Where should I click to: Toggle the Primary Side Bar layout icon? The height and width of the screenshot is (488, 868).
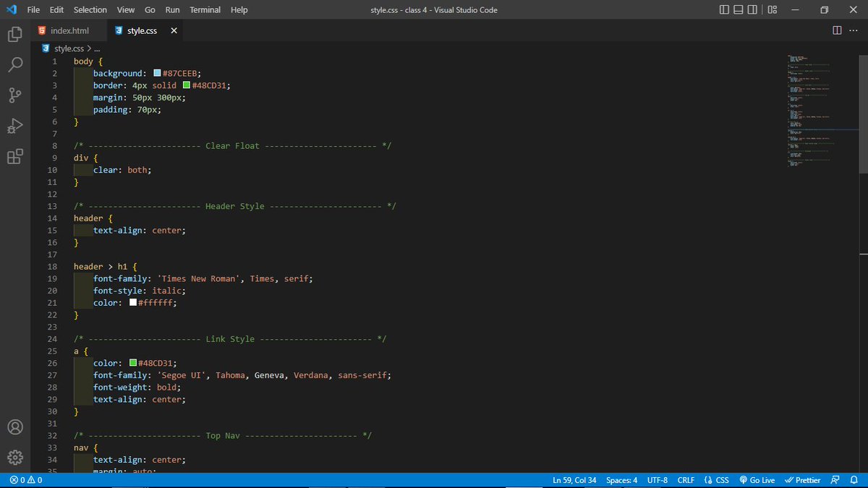click(x=725, y=9)
